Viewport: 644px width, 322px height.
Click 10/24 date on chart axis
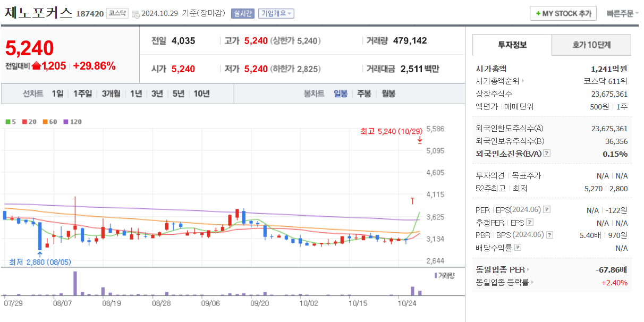pos(406,303)
